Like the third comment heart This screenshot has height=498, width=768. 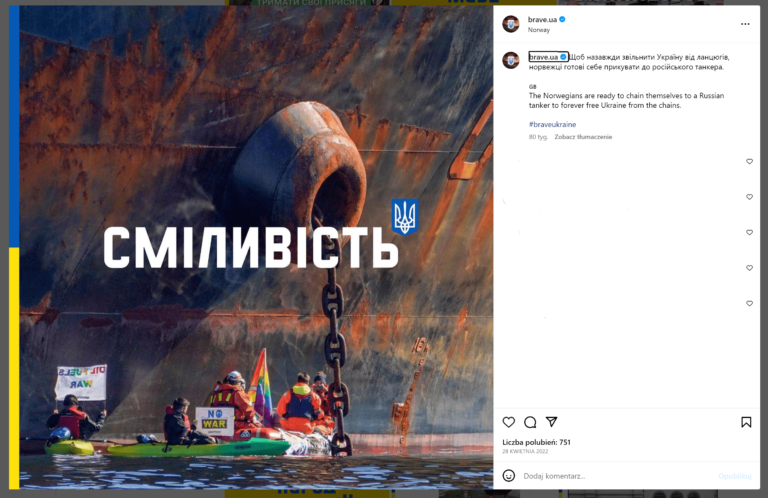[749, 233]
